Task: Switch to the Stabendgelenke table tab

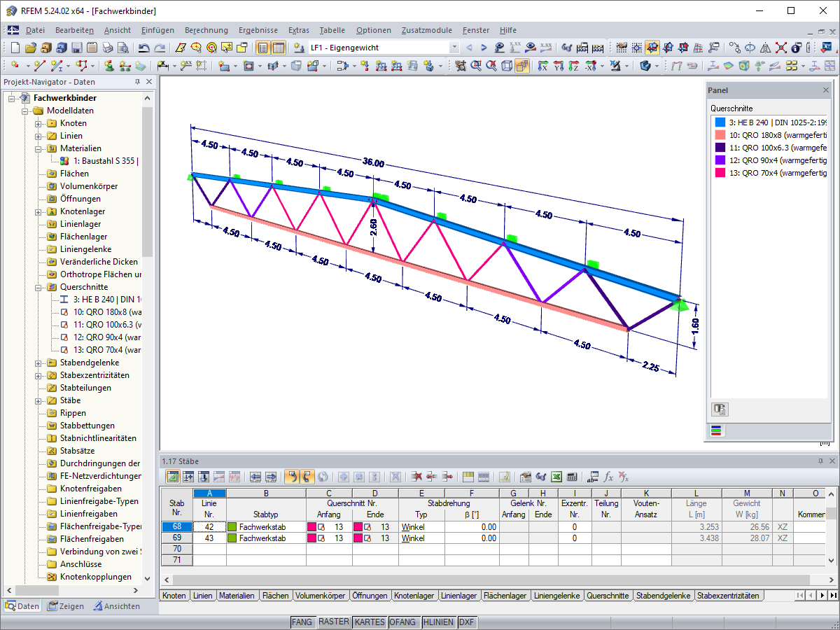Action: (x=664, y=596)
